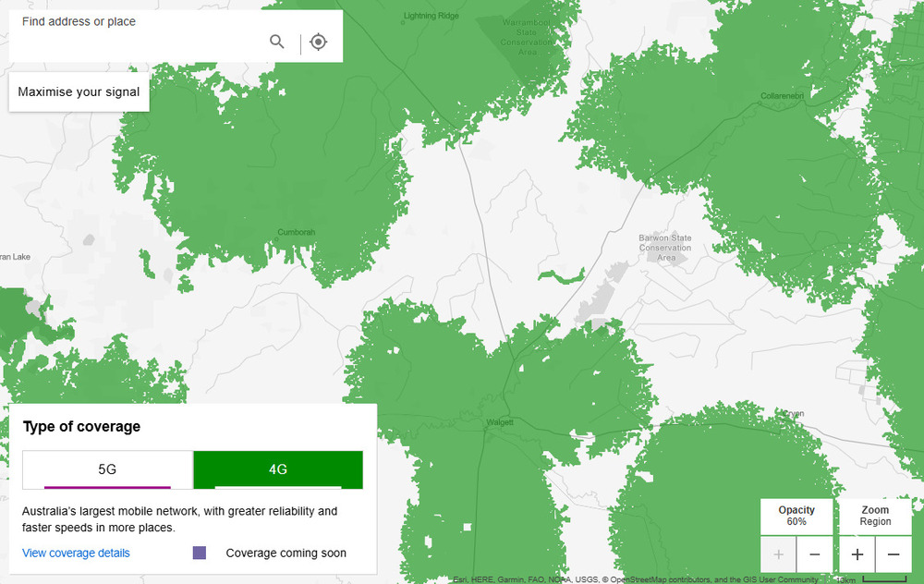Click the magnifying glass search icon
Viewport: 924px width, 584px height.
tap(277, 42)
